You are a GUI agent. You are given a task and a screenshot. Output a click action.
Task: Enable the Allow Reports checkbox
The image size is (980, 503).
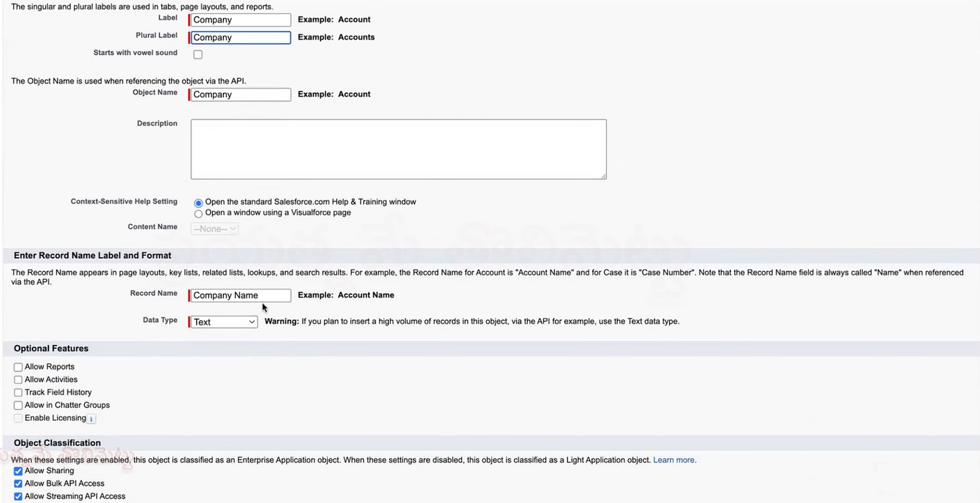coord(18,367)
